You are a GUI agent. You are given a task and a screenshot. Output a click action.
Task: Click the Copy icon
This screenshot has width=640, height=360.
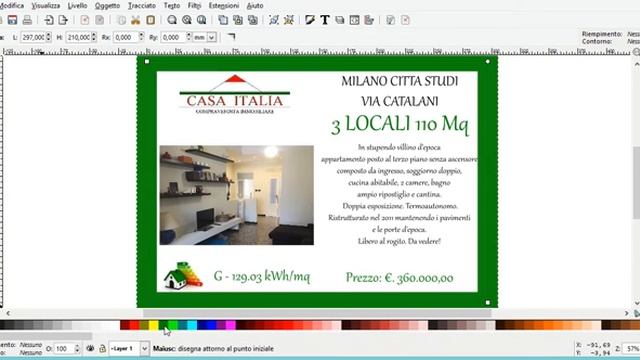point(121,20)
